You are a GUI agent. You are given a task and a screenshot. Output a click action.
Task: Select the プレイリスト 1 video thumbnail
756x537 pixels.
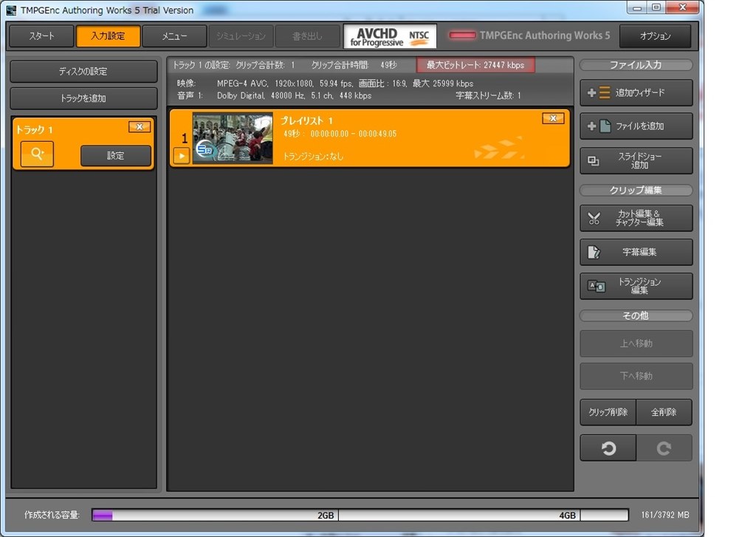(x=233, y=138)
